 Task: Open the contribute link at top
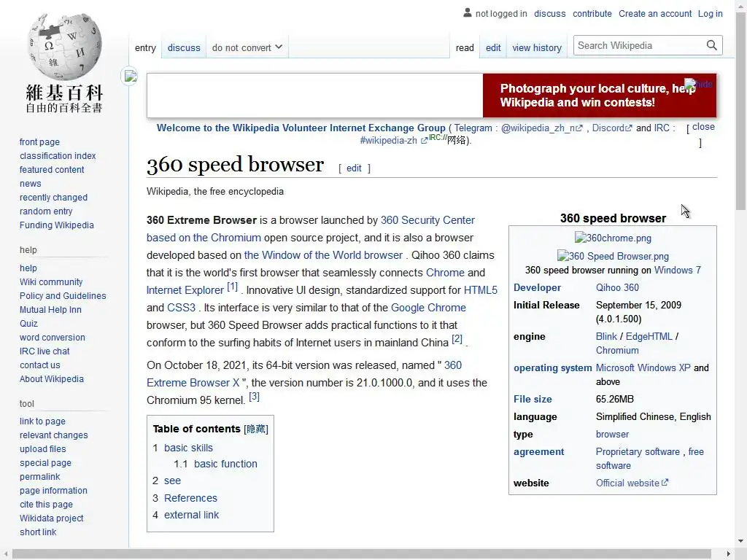[592, 13]
